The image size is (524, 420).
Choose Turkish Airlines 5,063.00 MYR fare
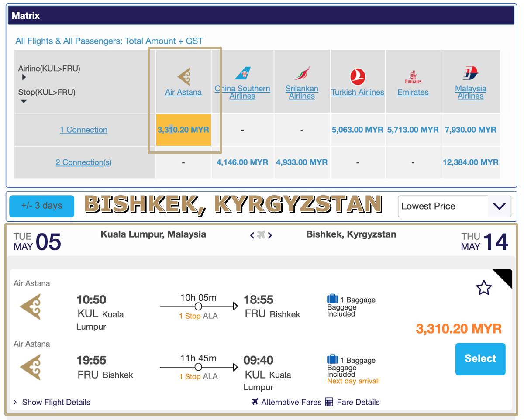(x=358, y=130)
